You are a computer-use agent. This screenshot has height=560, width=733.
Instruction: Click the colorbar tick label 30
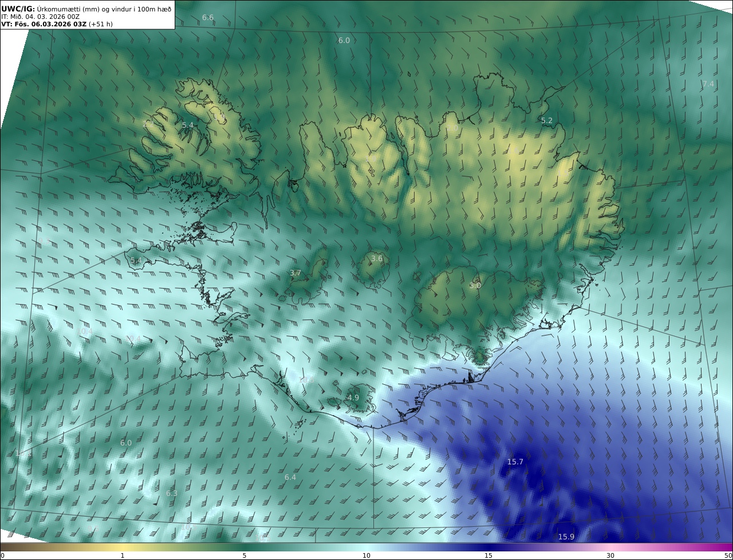point(610,555)
